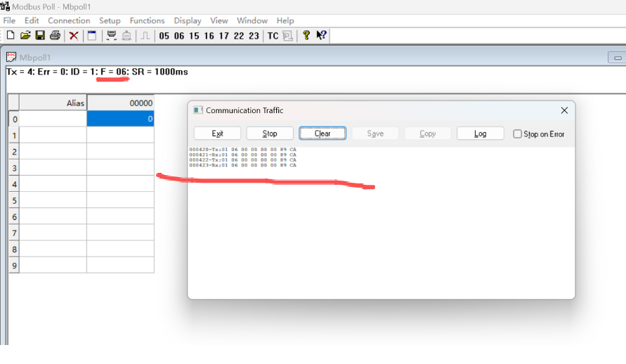Image resolution: width=626 pixels, height=364 pixels.
Task: Open the File menu
Action: [9, 20]
